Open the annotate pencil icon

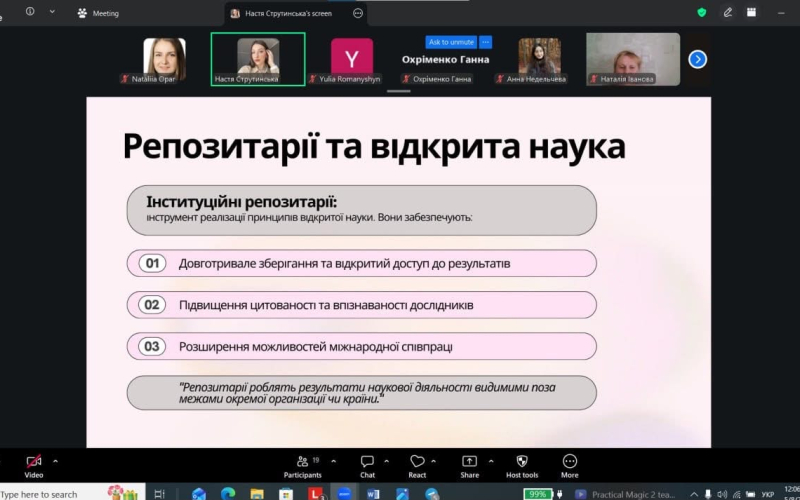[728, 13]
